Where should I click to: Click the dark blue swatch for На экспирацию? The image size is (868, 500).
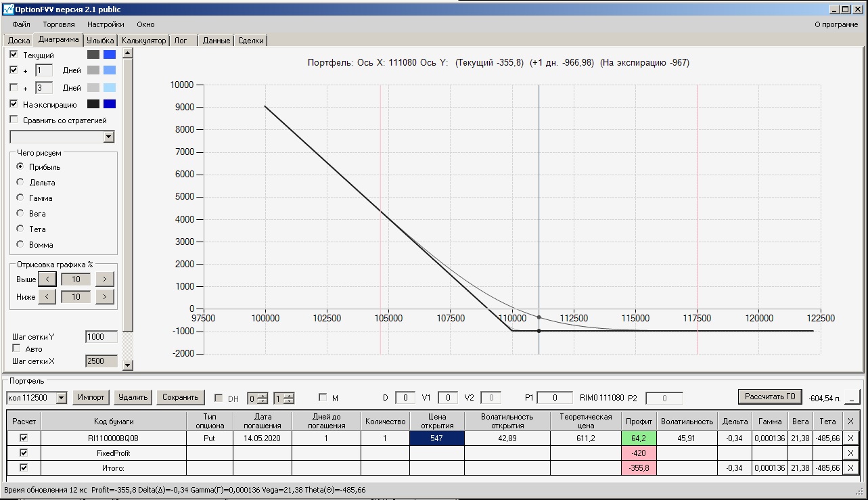110,104
